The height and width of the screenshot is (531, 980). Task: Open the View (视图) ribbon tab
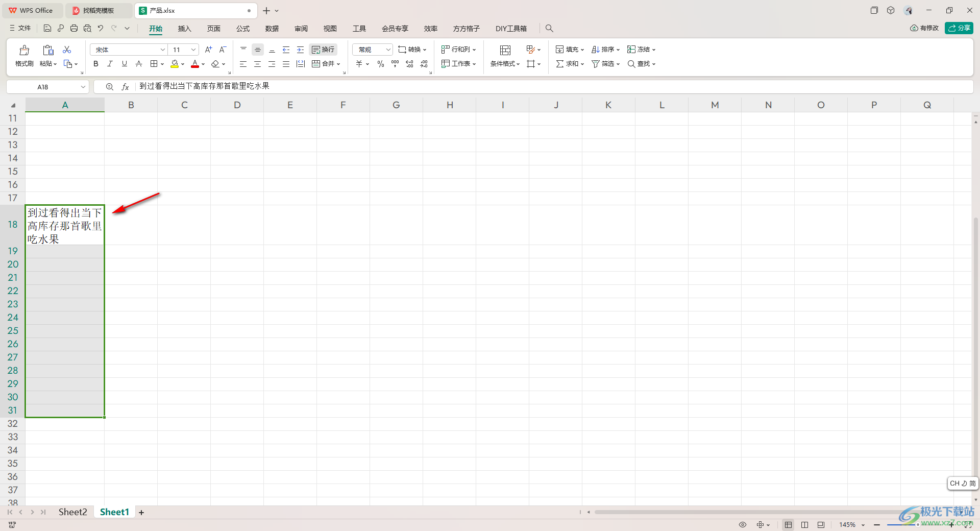click(330, 29)
